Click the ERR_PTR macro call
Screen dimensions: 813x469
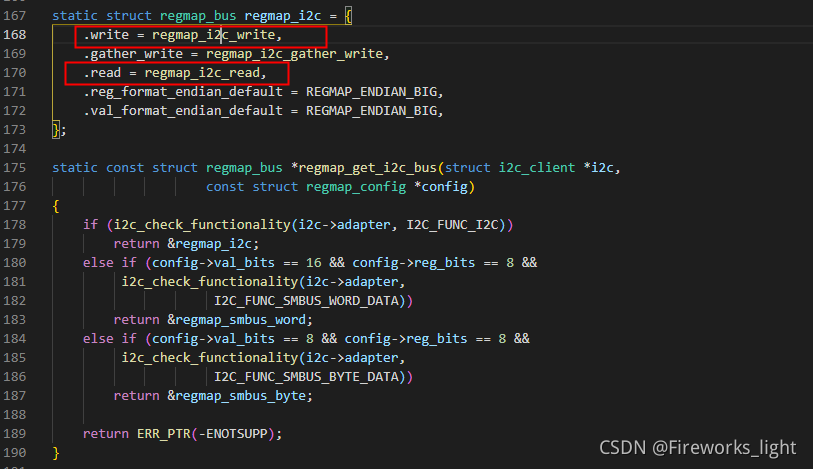pos(164,434)
